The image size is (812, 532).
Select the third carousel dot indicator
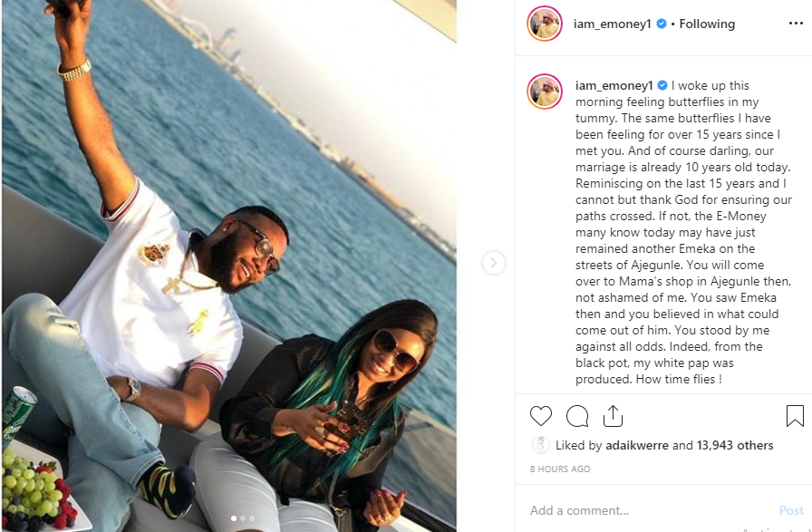coord(252,518)
